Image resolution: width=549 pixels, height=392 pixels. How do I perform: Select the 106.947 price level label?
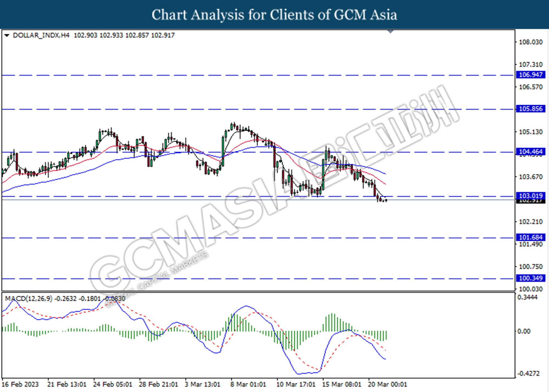point(530,75)
